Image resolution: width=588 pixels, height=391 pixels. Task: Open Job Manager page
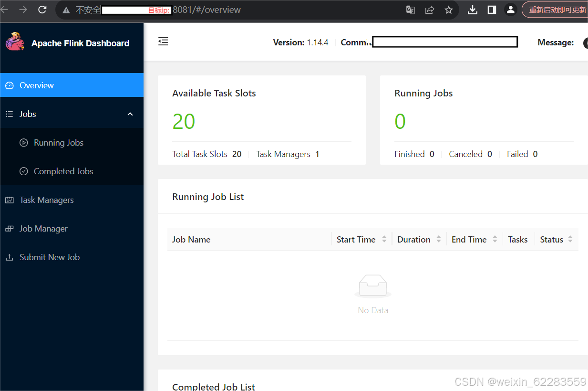click(x=72, y=229)
